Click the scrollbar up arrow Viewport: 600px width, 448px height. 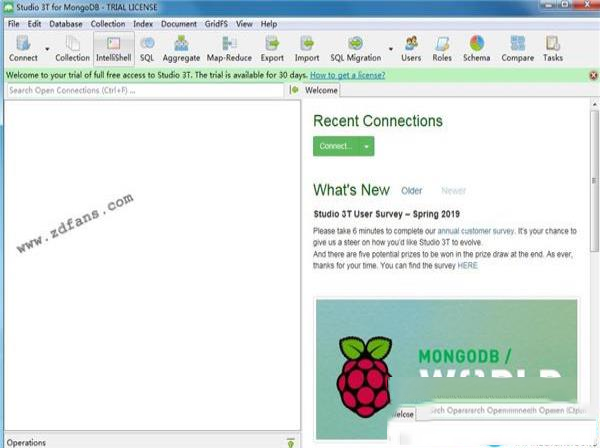click(x=595, y=104)
